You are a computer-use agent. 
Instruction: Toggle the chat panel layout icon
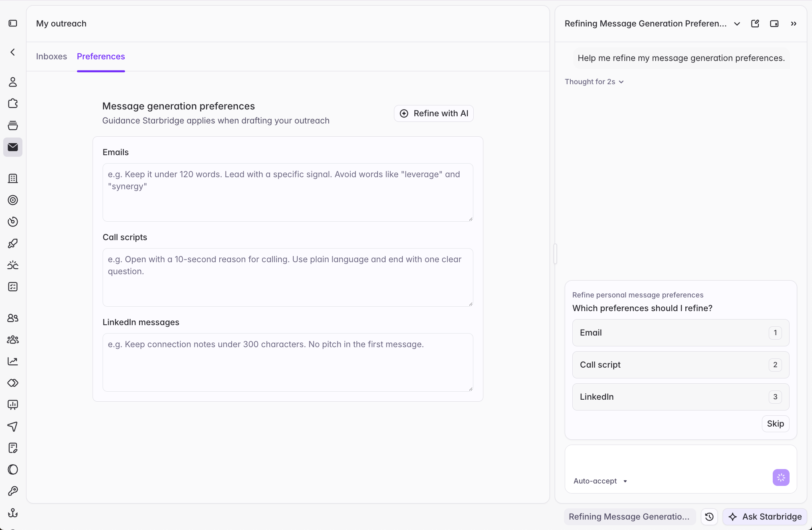click(774, 24)
